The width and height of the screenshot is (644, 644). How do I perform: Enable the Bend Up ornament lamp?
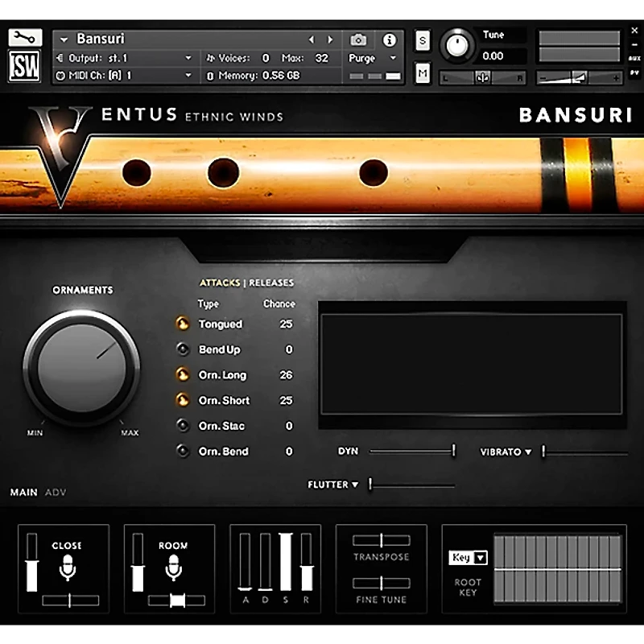184,349
